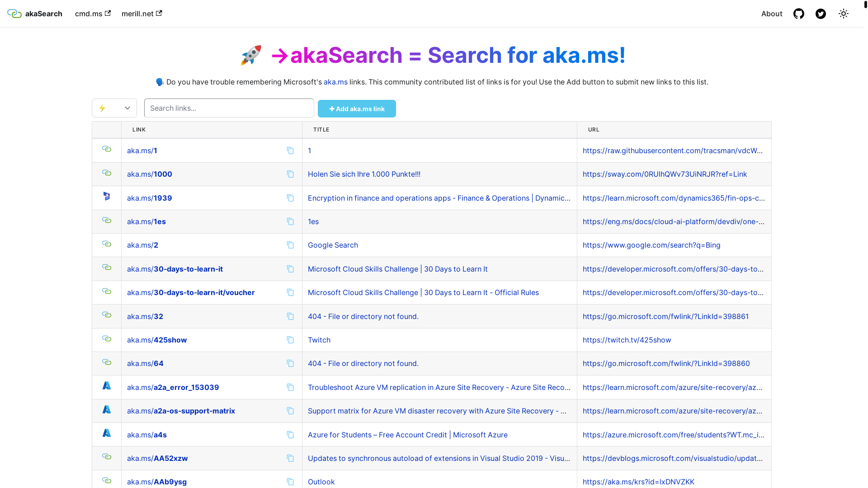Screen dimensions: 868x488
Task: Open the aka.ms/425show link
Action: coord(157,340)
